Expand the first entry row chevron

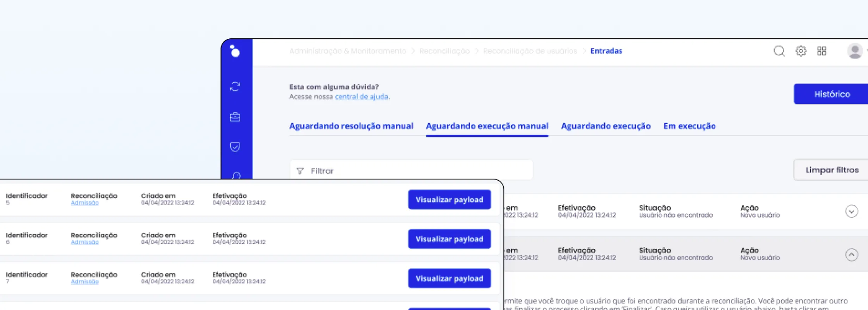click(x=851, y=212)
